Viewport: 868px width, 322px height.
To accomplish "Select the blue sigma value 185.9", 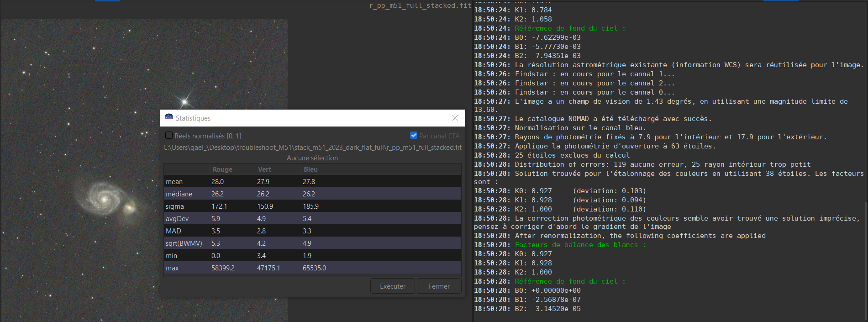I will (310, 206).
